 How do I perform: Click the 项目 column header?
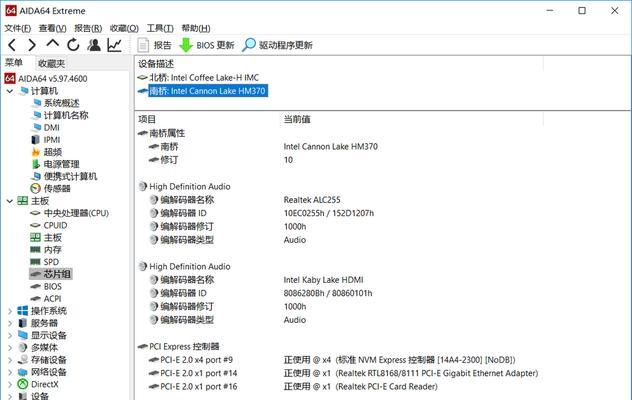point(147,119)
